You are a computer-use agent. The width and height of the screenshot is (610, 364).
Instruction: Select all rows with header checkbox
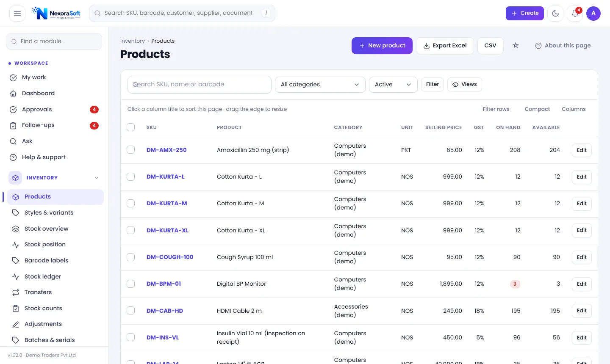click(x=131, y=127)
